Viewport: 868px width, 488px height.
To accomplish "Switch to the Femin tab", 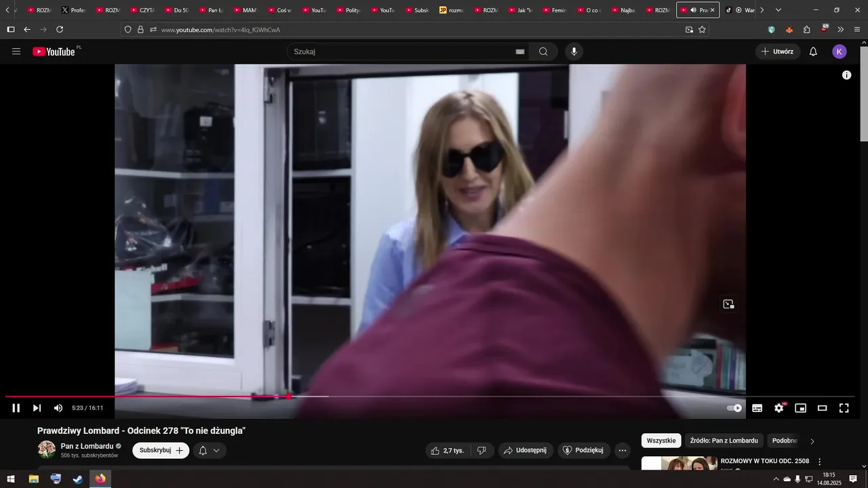I will pos(555,10).
